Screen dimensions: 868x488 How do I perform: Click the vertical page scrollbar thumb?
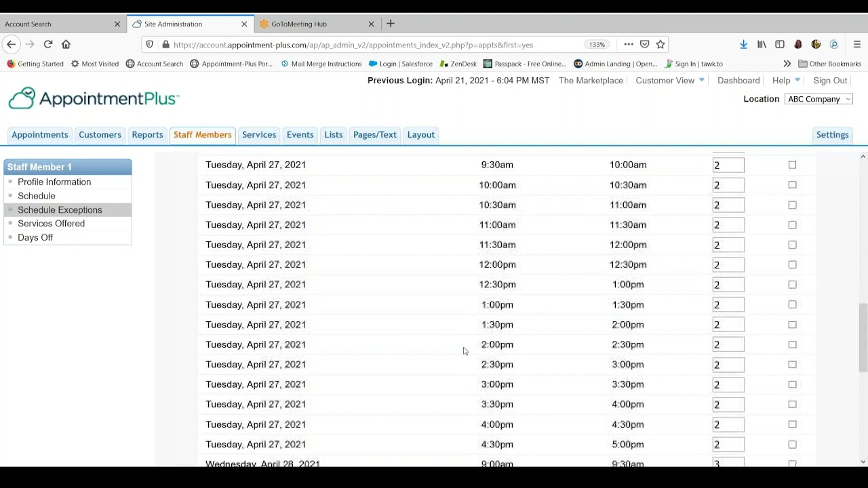863,338
